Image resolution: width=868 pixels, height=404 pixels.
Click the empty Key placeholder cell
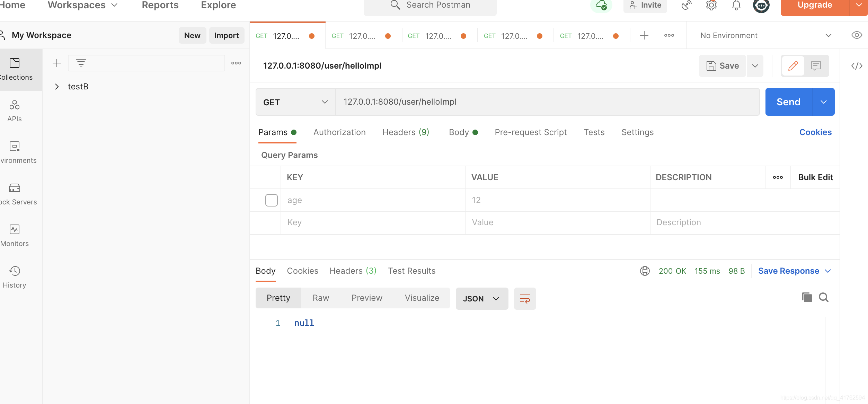(373, 222)
